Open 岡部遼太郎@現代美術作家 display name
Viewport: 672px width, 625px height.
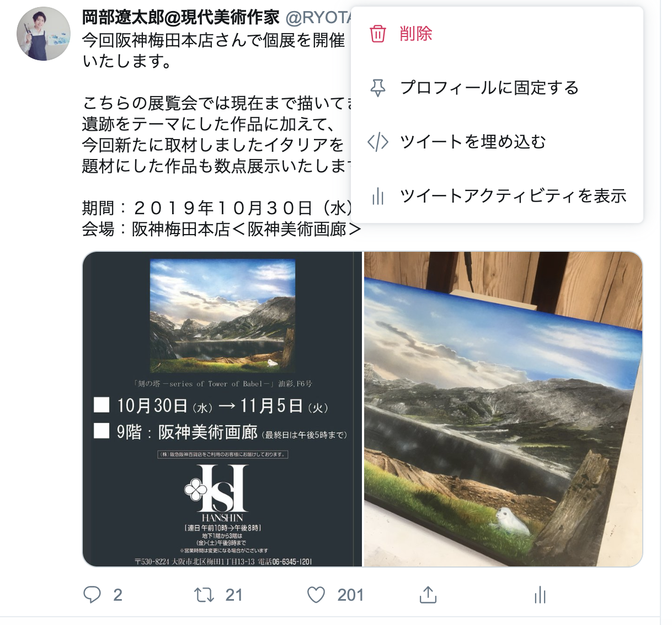point(181,18)
